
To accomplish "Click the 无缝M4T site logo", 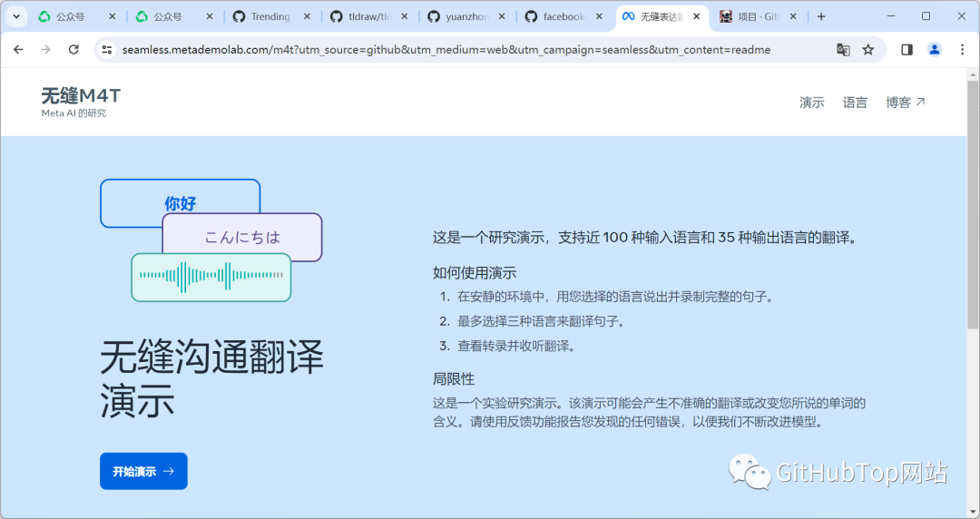I will coord(81,95).
